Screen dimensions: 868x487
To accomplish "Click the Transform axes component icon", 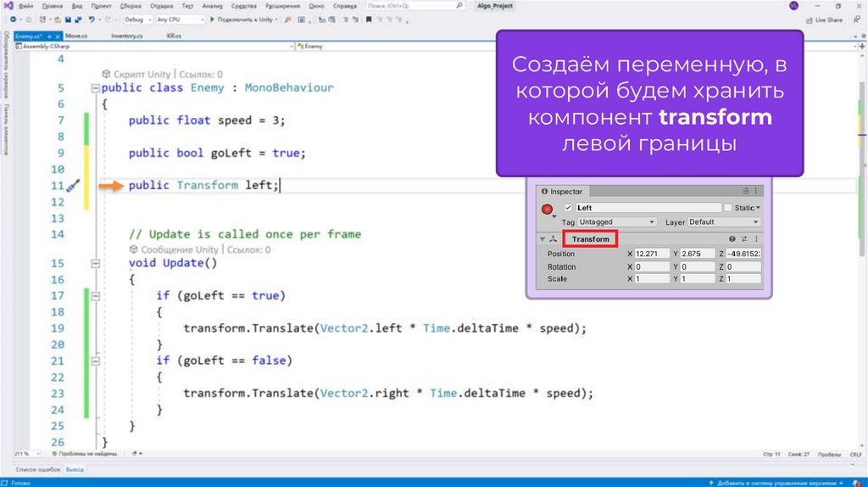I will point(553,238).
